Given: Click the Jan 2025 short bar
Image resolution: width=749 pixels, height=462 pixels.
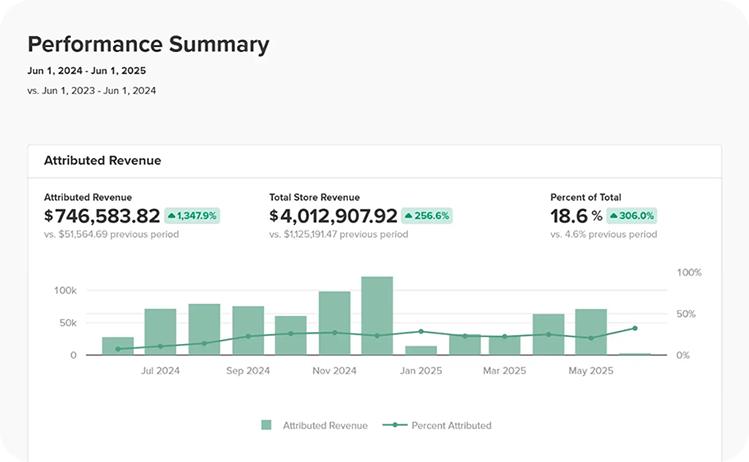Looking at the screenshot, I should pos(421,350).
